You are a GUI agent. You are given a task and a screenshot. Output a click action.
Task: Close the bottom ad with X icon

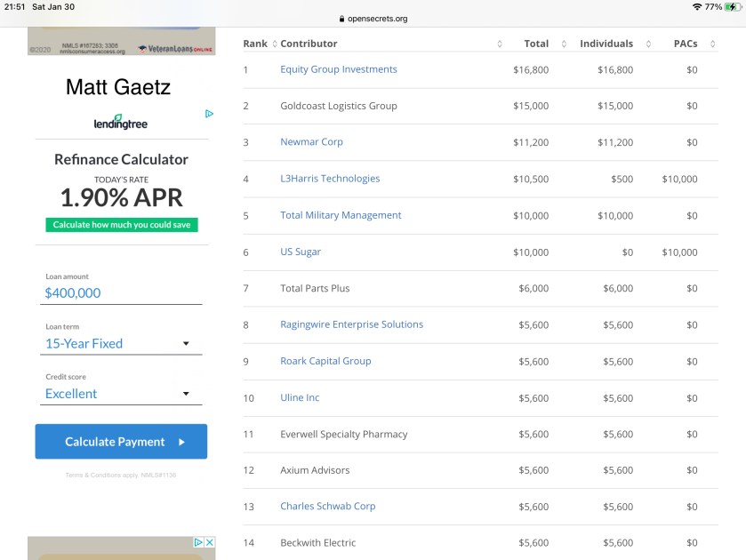pos(210,542)
